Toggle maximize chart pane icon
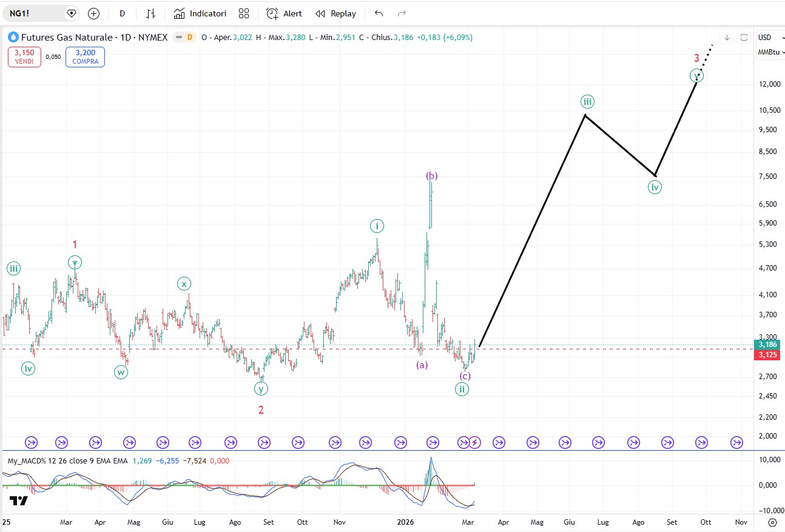This screenshot has height=532, width=785. (x=744, y=38)
